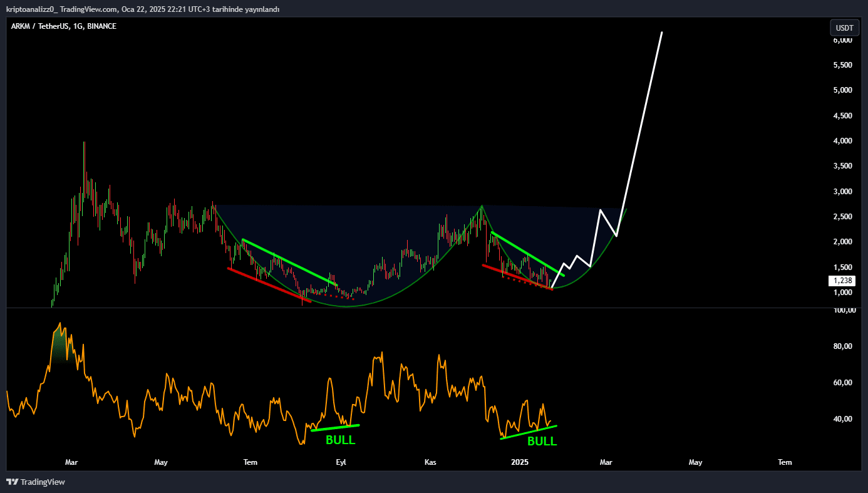The width and height of the screenshot is (868, 493).
Task: Click the USDT currency button
Action: [x=844, y=28]
